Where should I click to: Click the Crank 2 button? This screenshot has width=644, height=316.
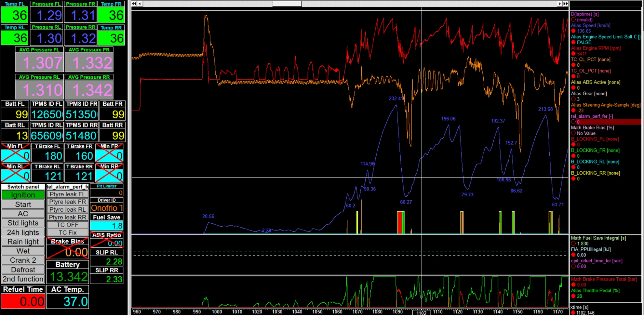(x=23, y=260)
